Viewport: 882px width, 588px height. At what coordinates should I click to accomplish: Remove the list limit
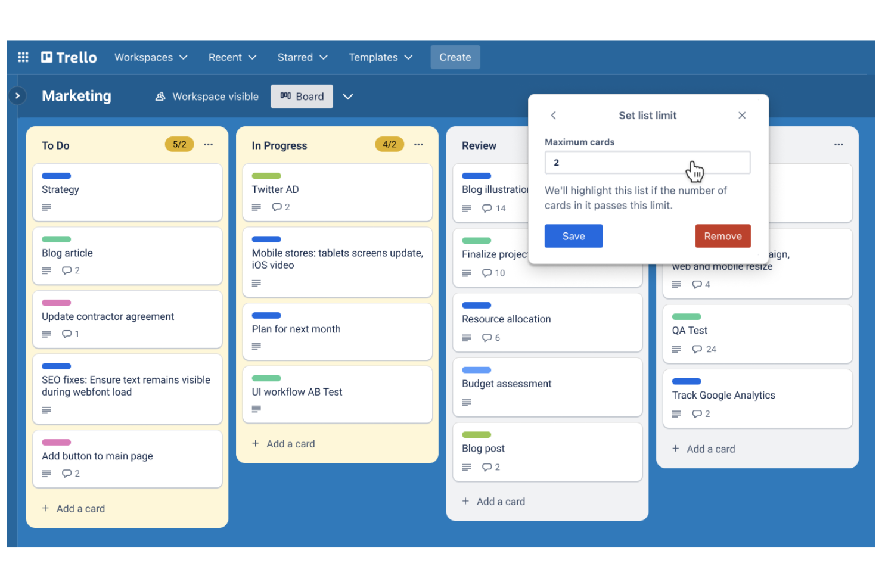coord(722,236)
